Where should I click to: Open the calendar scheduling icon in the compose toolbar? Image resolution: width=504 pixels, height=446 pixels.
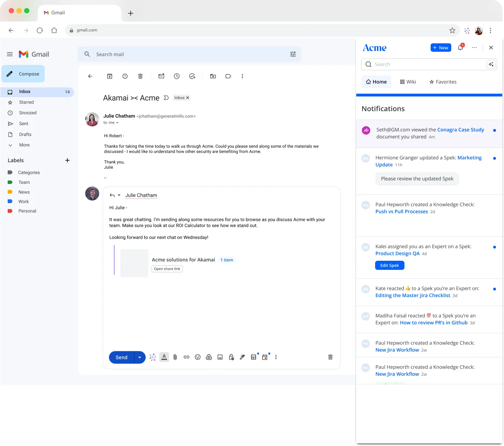click(x=265, y=357)
